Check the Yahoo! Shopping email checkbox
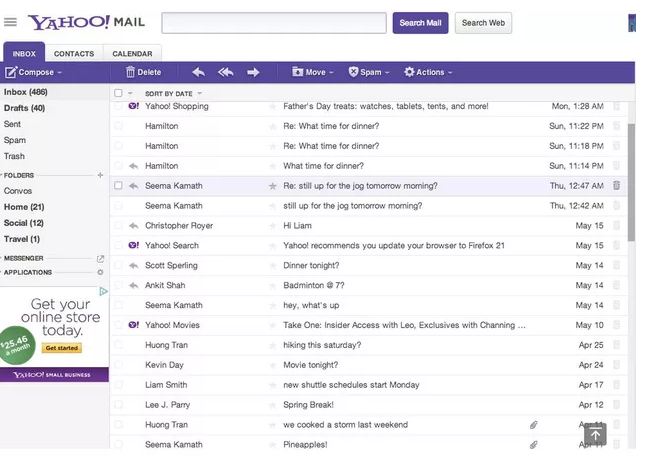This screenshot has height=467, width=647. (x=118, y=106)
